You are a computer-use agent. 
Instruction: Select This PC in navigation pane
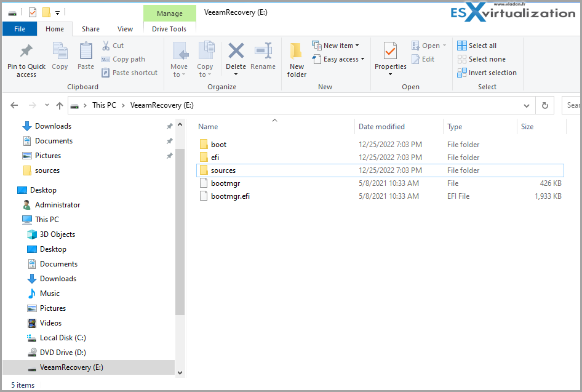tap(47, 220)
